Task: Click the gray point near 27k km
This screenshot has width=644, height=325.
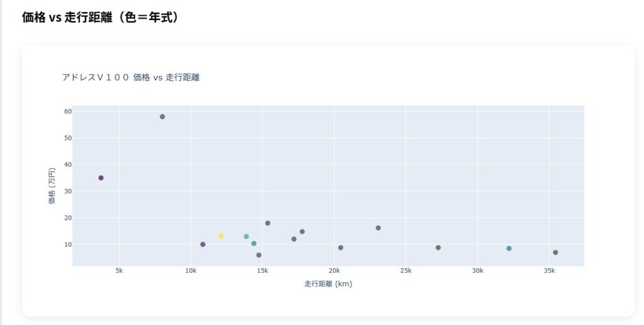Action: tap(438, 248)
